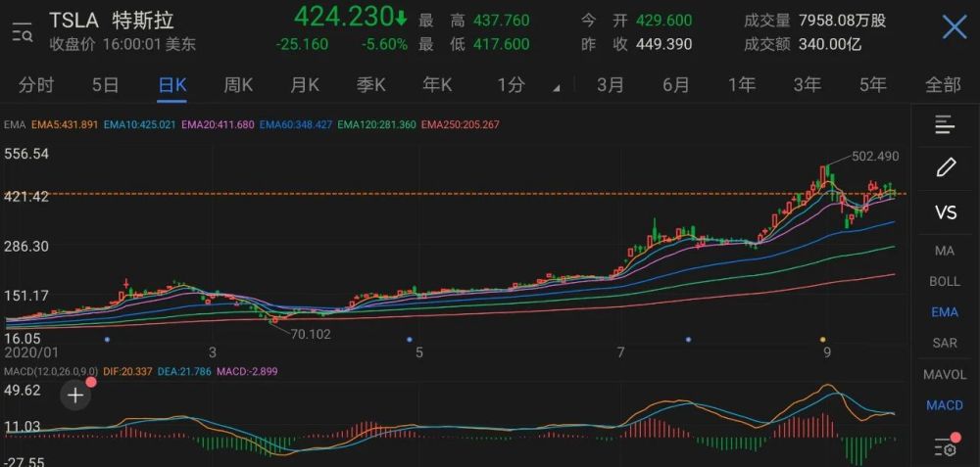The height and width of the screenshot is (467, 980).
Task: Click the blue event dot near month 5
Action: click(410, 340)
